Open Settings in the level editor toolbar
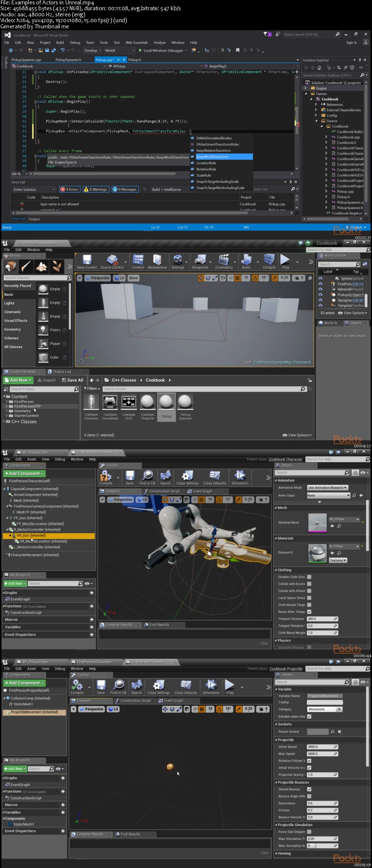The width and height of the screenshot is (372, 868). 178,262
